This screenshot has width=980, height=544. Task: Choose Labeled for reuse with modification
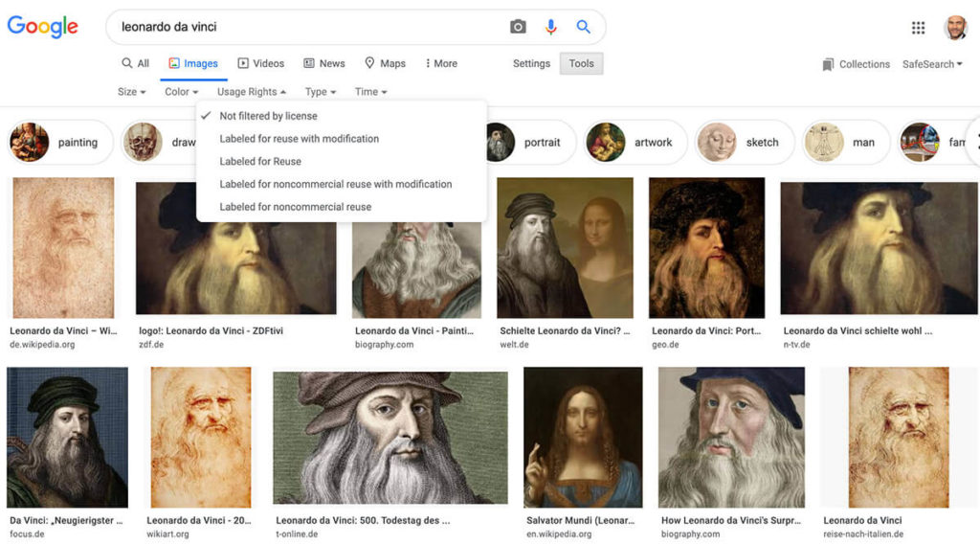(342, 139)
